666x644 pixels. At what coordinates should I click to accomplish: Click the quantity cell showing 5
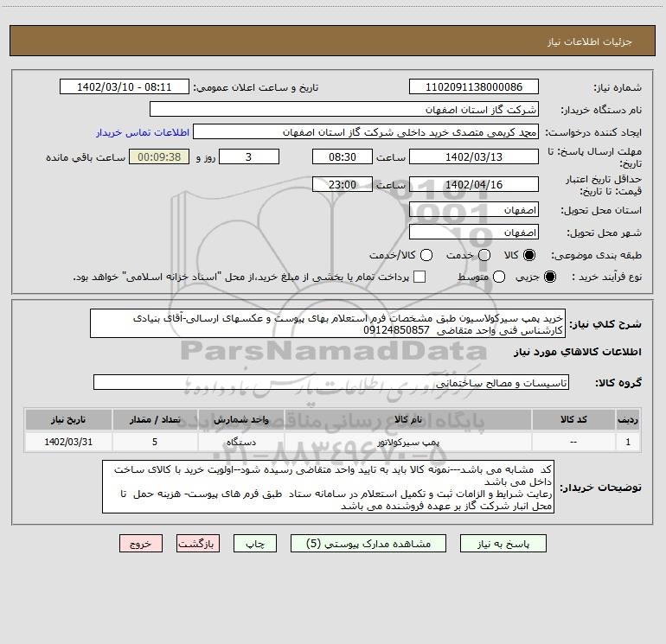tap(155, 442)
